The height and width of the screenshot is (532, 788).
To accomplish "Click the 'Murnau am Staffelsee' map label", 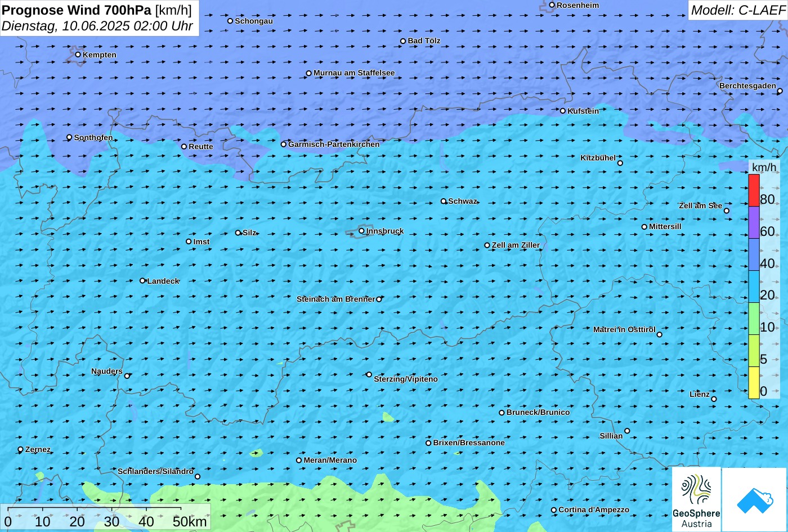I will tap(354, 73).
